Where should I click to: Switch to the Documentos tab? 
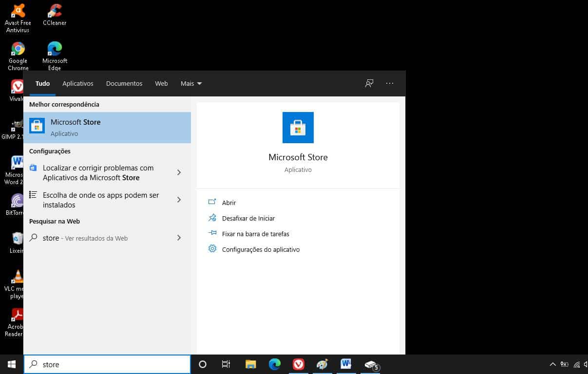tap(124, 83)
